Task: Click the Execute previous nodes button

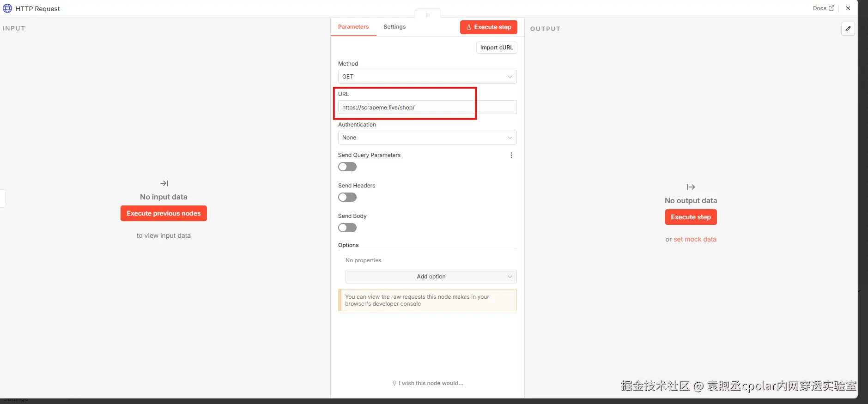Action: pyautogui.click(x=164, y=213)
